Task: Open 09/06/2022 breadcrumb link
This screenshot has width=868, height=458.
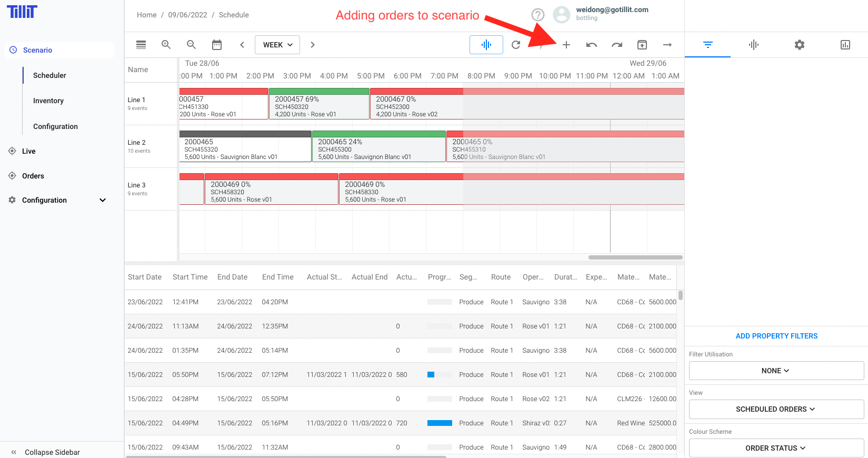Action: [x=187, y=15]
